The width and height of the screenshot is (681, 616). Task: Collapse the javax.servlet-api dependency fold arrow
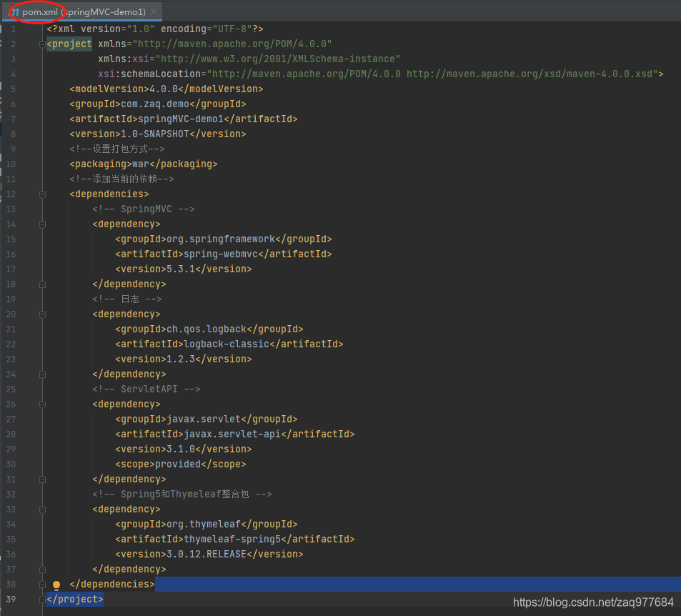(41, 404)
